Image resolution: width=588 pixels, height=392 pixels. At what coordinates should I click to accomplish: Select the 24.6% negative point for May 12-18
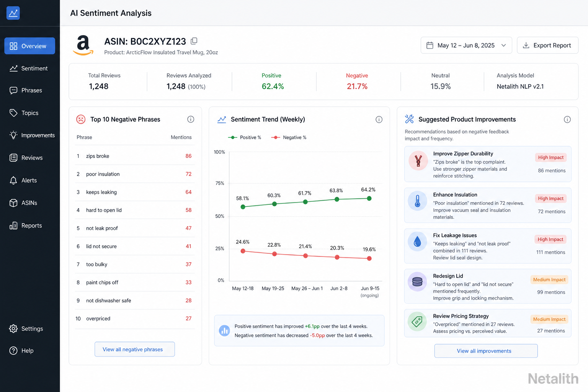pyautogui.click(x=243, y=251)
